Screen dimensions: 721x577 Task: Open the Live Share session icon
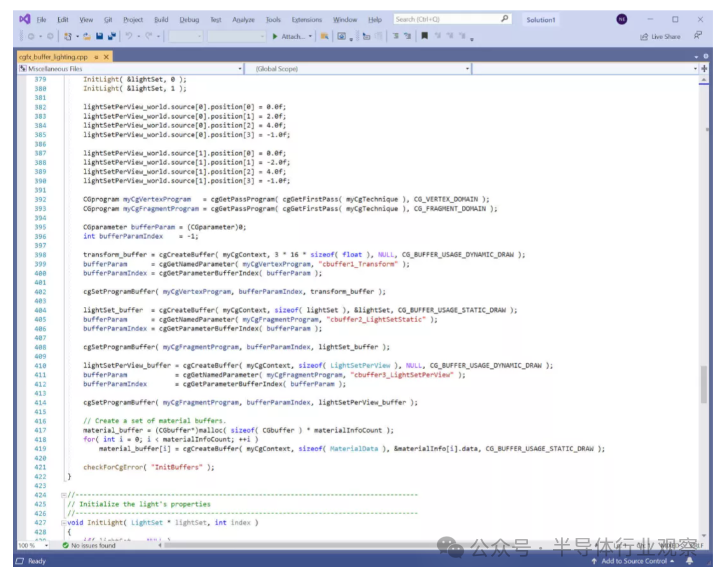pos(660,37)
